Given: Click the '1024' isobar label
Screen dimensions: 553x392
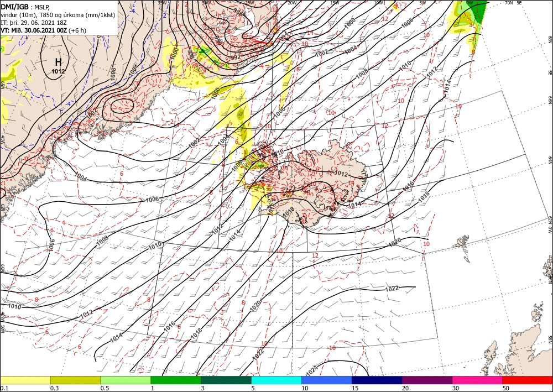Looking at the screenshot, I should pos(312,370).
